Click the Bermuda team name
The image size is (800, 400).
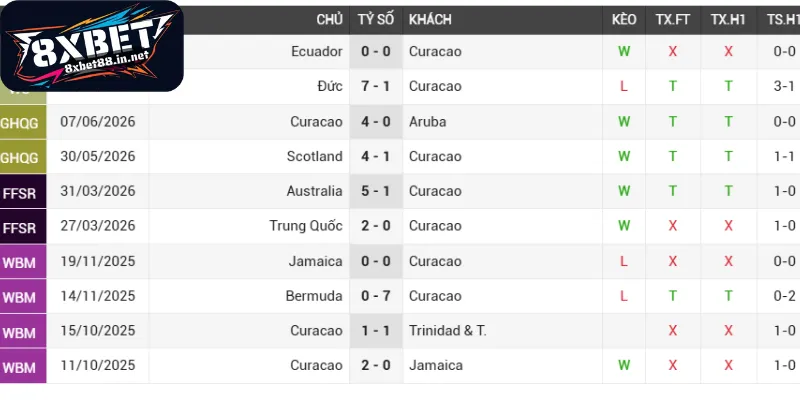point(314,296)
